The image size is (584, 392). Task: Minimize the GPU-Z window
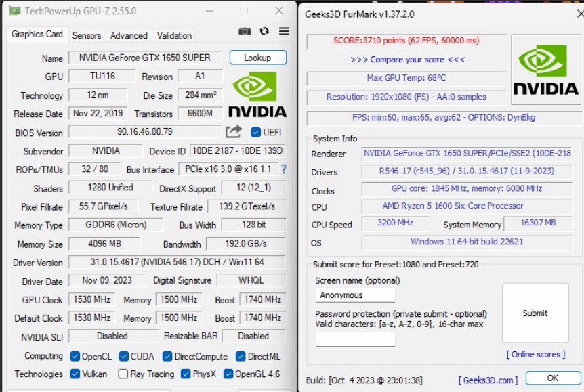pyautogui.click(x=210, y=11)
